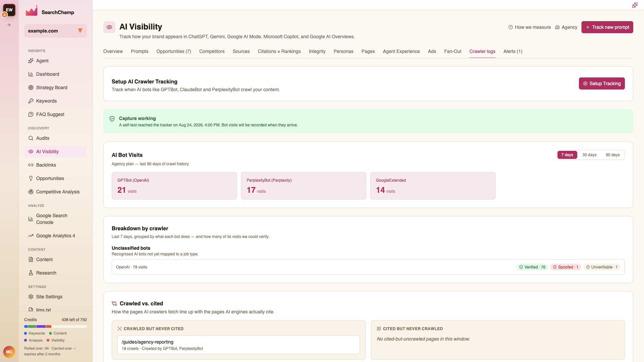Expand the example.com site selector
This screenshot has height=362, width=644.
tap(55, 31)
